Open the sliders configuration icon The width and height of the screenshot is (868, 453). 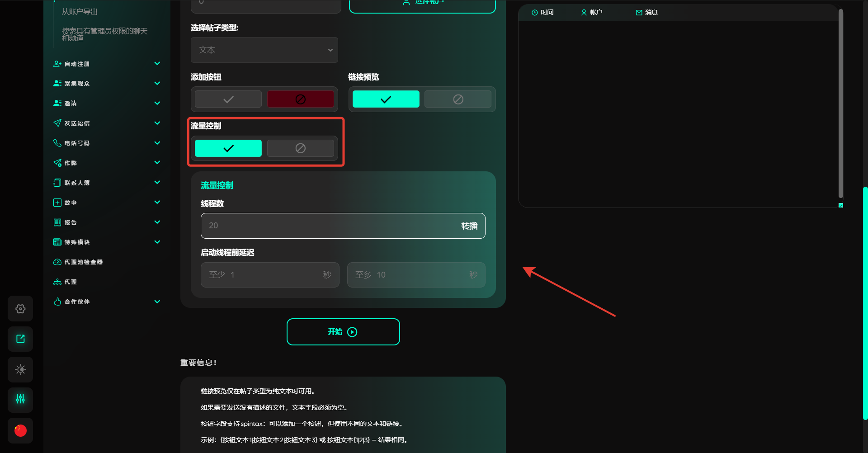click(20, 399)
